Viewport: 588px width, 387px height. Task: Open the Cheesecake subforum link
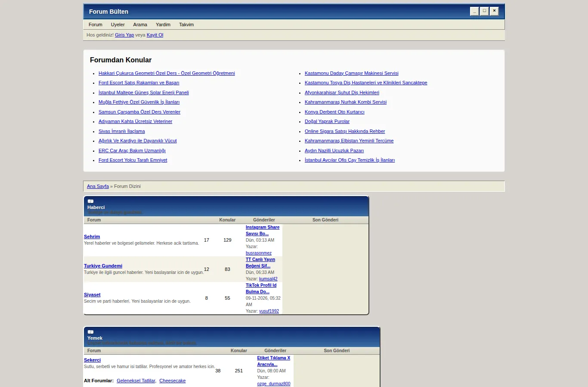(x=172, y=381)
